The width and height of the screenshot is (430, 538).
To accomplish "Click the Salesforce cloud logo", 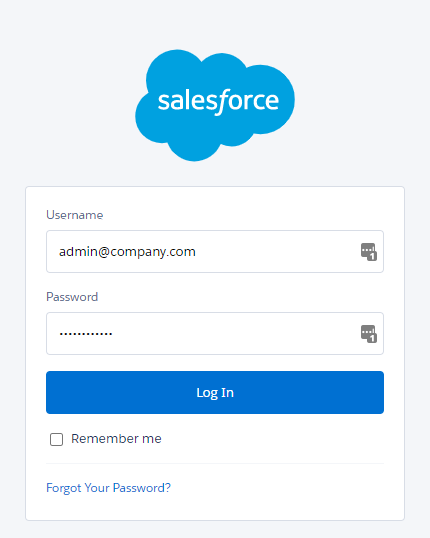I will coord(215,105).
